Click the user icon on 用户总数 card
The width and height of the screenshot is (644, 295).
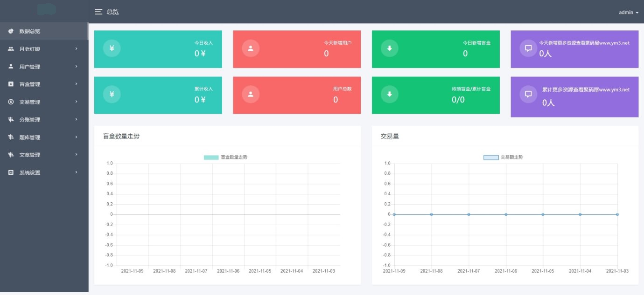[251, 94]
